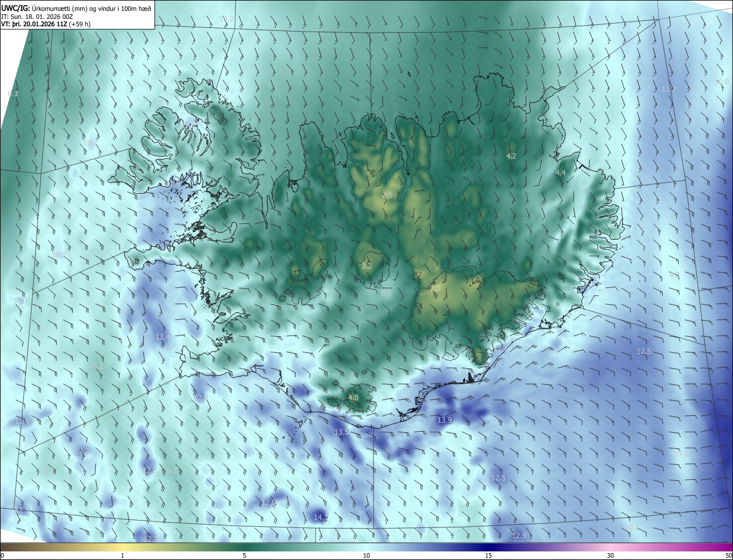Click the 13.5 value label off the south coast
733x560 pixels.
click(x=342, y=432)
